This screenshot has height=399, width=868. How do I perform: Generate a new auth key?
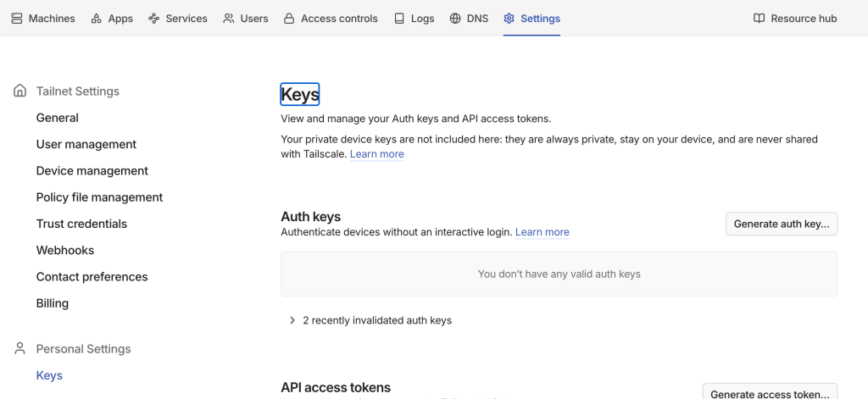[781, 224]
